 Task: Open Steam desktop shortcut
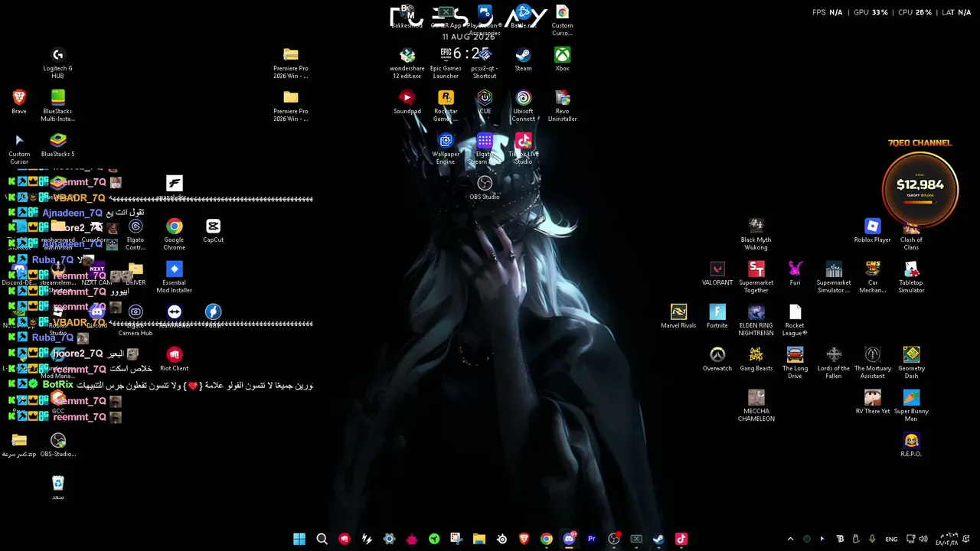pos(523,59)
